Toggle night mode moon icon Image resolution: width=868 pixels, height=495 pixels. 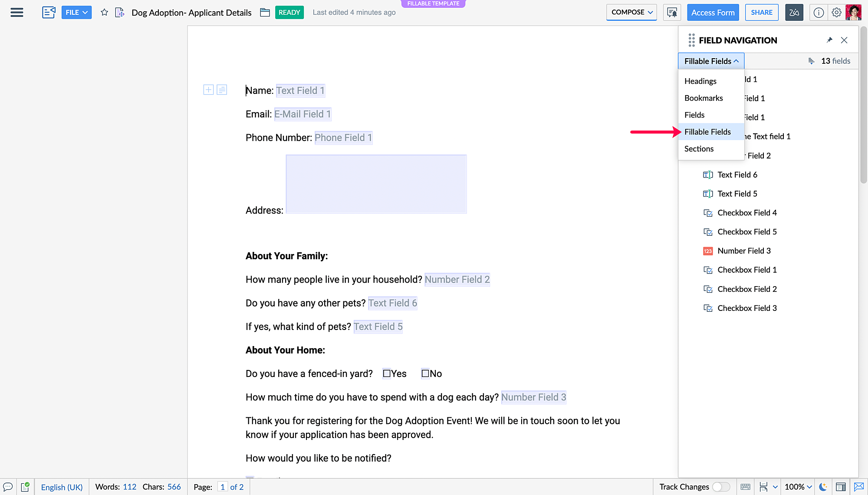coord(823,487)
